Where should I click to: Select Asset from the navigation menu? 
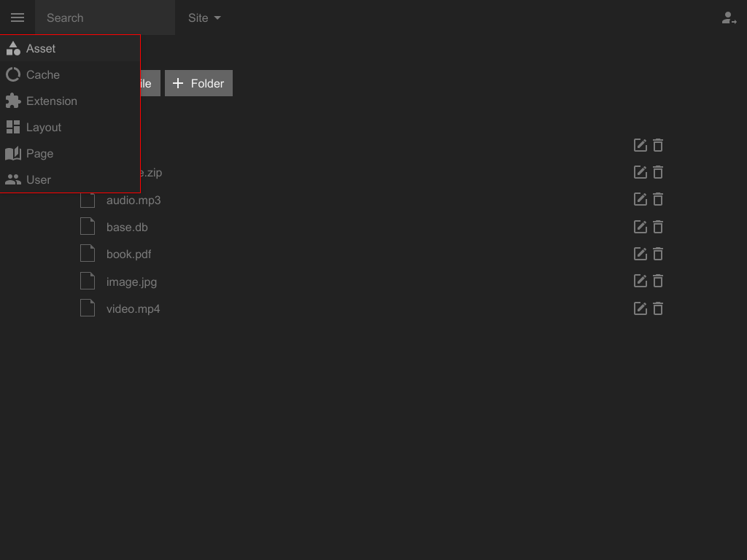click(41, 49)
